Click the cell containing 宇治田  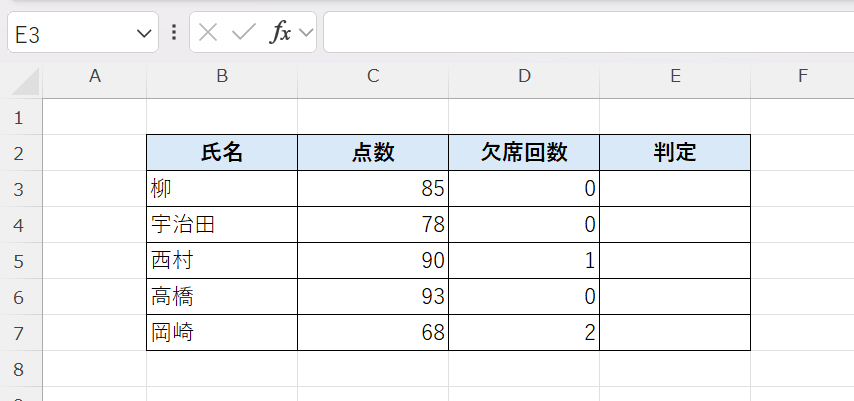222,225
